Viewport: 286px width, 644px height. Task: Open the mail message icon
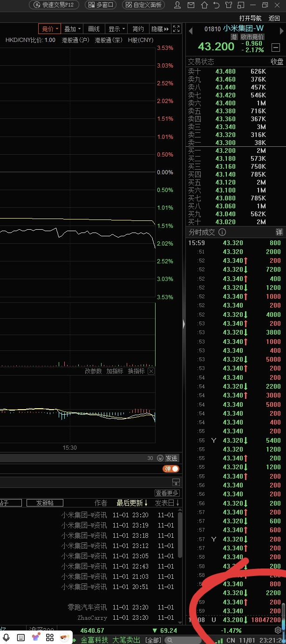click(191, 5)
